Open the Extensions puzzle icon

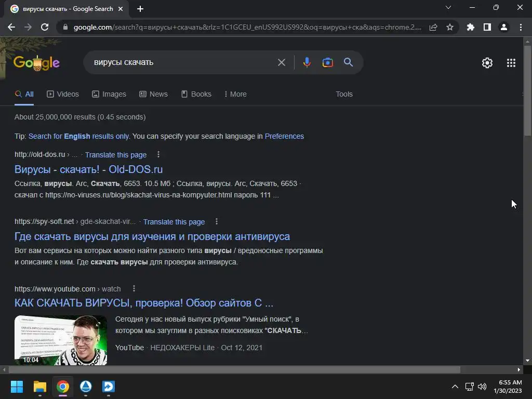click(471, 27)
